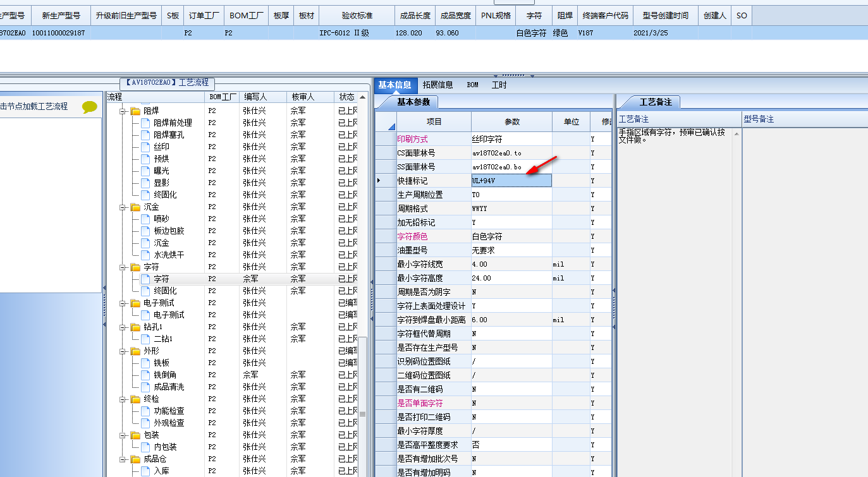Image resolution: width=868 pixels, height=477 pixels.
Task: Switch to the 工时 tab
Action: coord(499,85)
